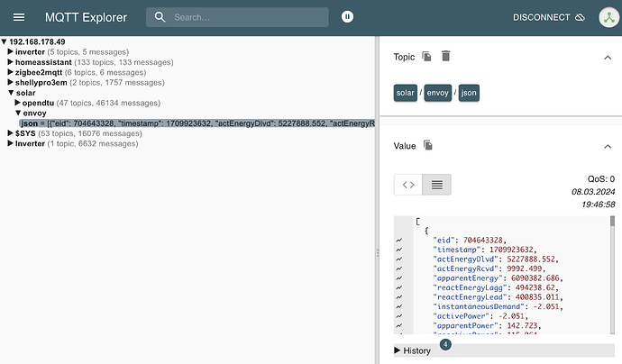This screenshot has height=364, width=622.
Task: Click the cloud-off disconnect icon
Action: 580,17
